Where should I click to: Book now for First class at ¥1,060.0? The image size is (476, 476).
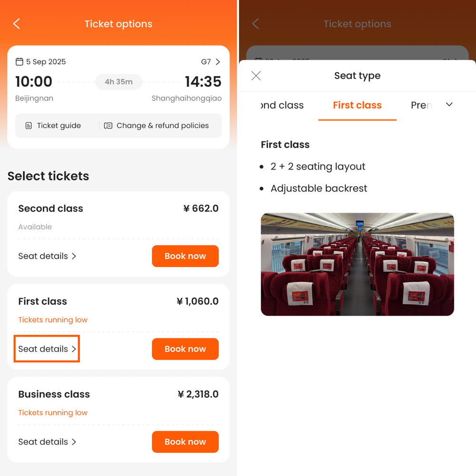(x=185, y=349)
